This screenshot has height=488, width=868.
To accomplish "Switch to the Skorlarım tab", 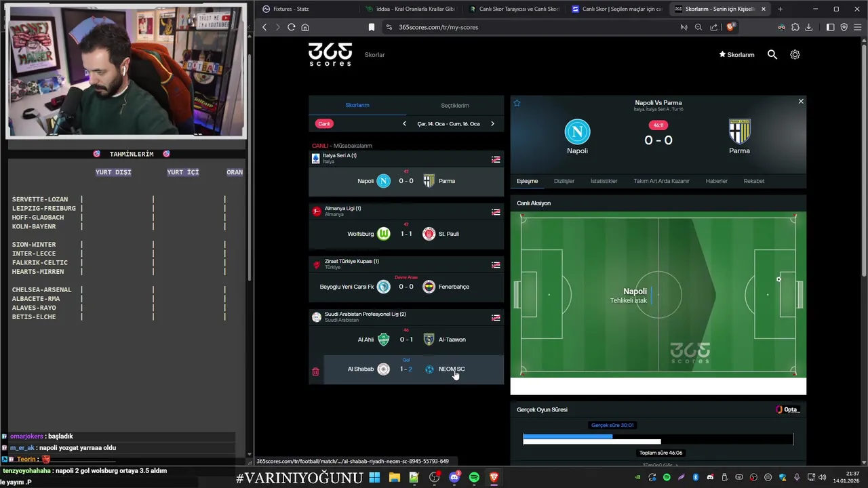I will pos(357,105).
